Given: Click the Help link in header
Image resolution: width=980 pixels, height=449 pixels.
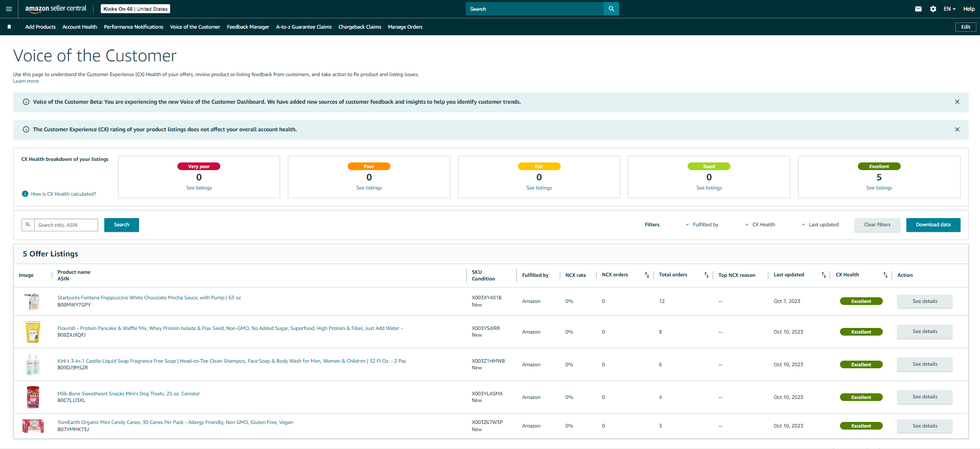Looking at the screenshot, I should coord(969,9).
